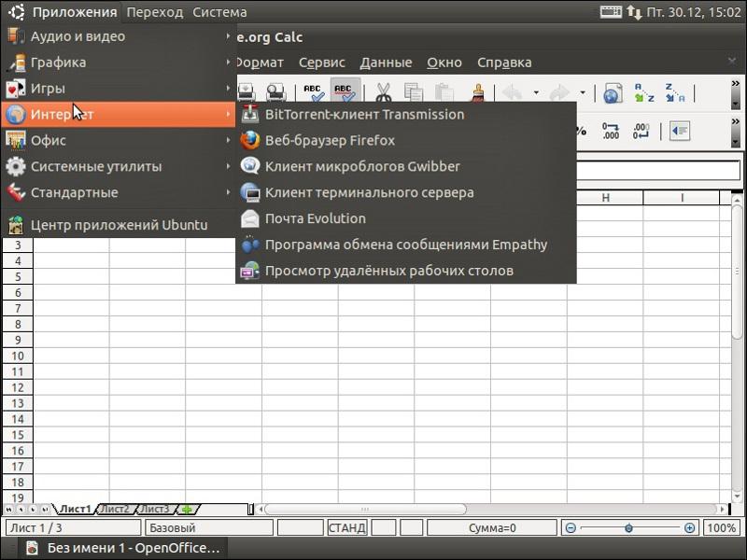This screenshot has width=747, height=560.
Task: Click the Cut scissors icon
Action: coord(383,92)
